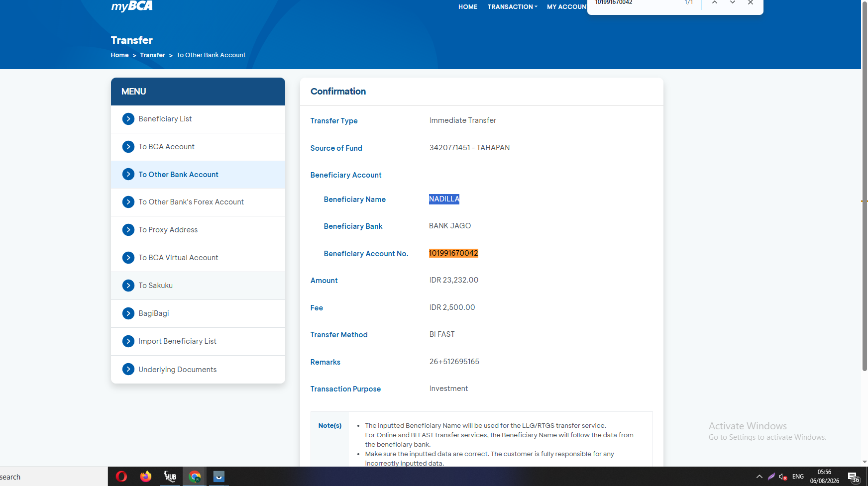868x486 pixels.
Task: Switch to Chrome in taskbar
Action: coord(195,477)
